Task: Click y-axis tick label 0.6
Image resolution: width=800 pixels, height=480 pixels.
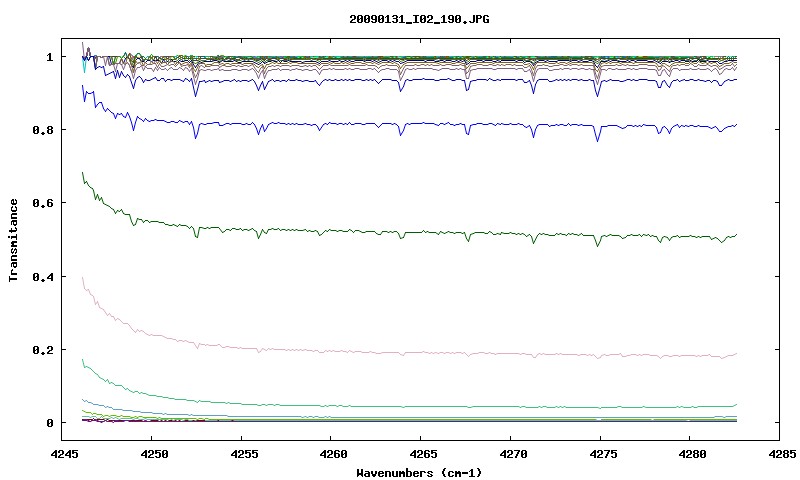Action: pos(43,203)
